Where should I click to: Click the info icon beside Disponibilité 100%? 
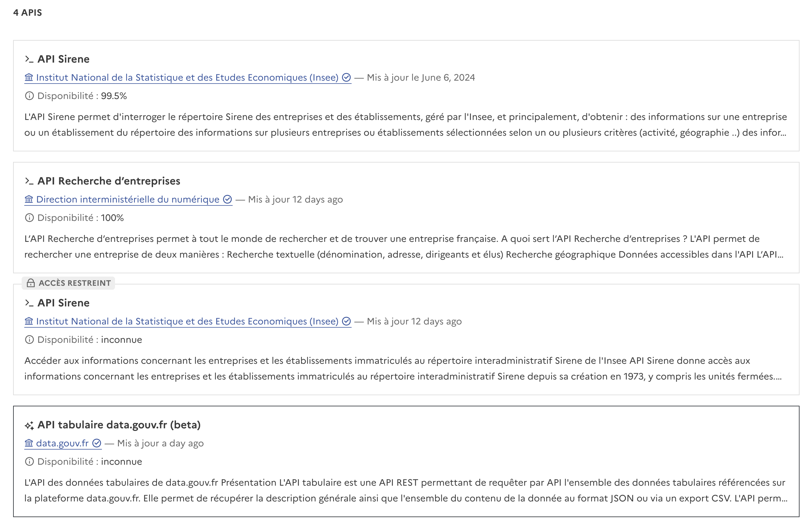tap(29, 218)
